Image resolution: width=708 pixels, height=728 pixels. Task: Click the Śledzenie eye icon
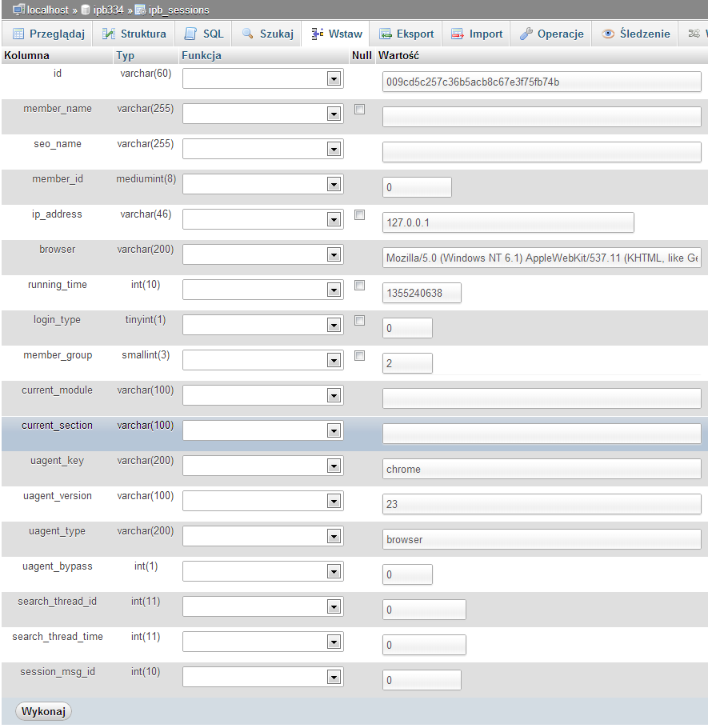tap(608, 34)
